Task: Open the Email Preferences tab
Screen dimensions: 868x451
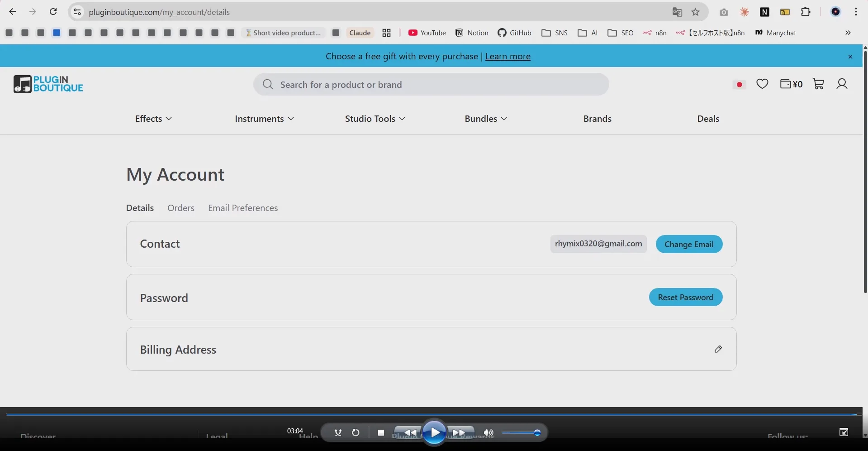Action: pos(243,208)
